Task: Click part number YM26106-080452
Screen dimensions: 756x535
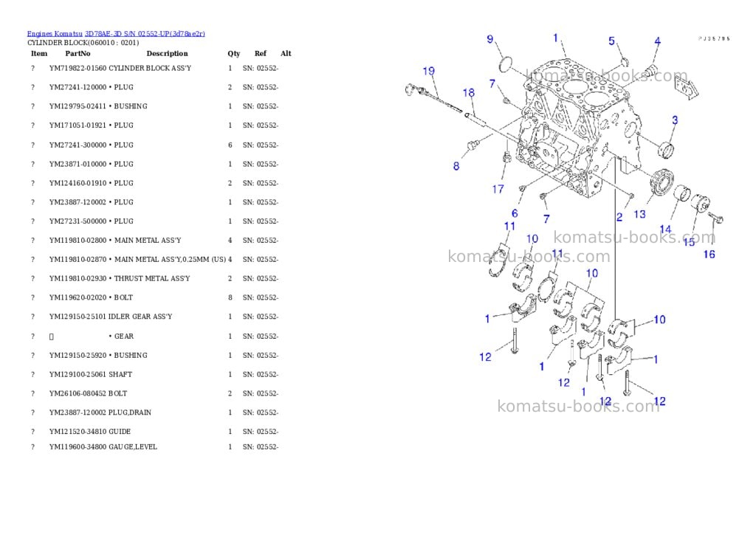Action: coord(78,394)
